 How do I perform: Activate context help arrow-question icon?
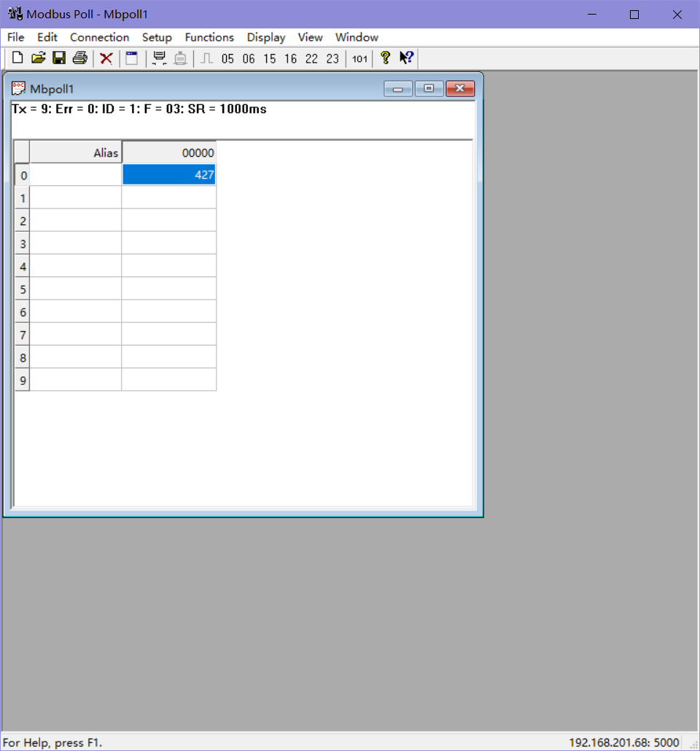(x=406, y=58)
